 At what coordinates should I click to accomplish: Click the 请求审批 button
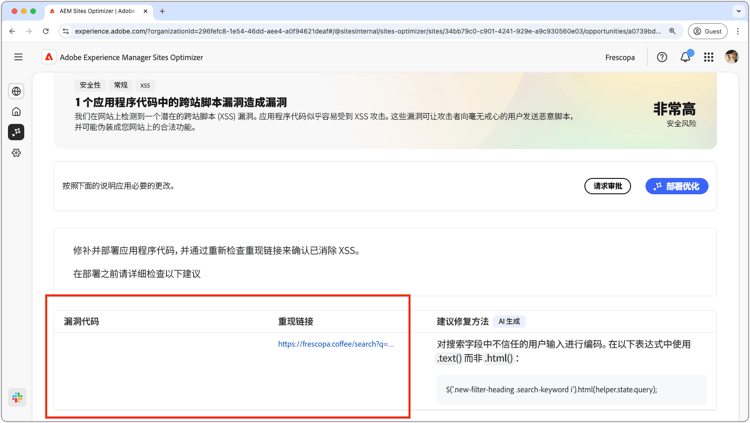(x=607, y=186)
